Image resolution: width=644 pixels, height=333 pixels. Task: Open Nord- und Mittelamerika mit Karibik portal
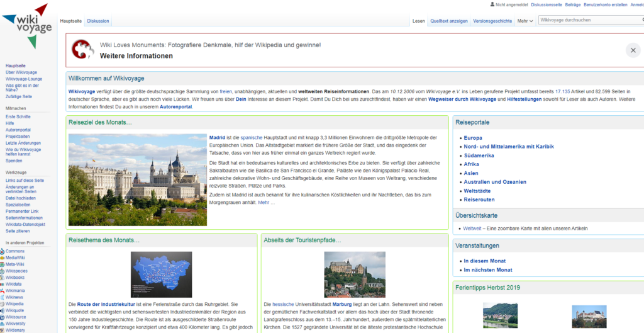(x=509, y=147)
